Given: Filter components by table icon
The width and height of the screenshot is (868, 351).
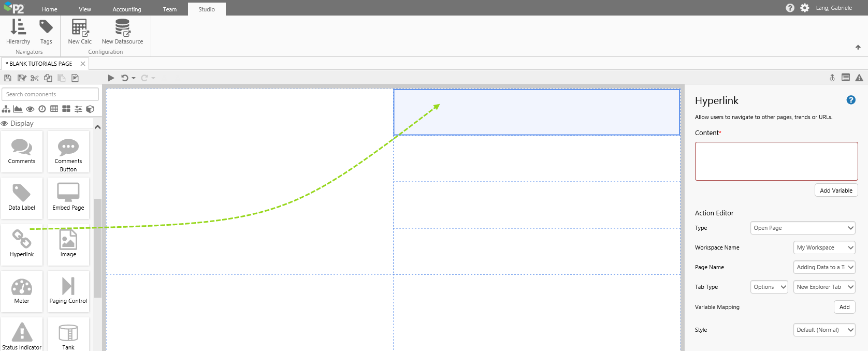Looking at the screenshot, I should [54, 109].
